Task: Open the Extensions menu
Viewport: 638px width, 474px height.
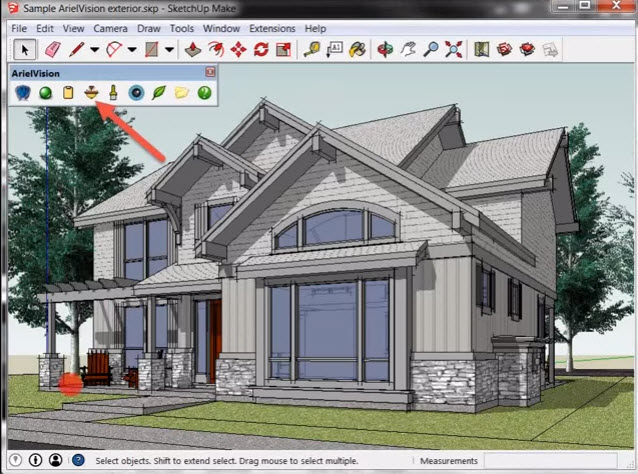Action: [x=272, y=29]
